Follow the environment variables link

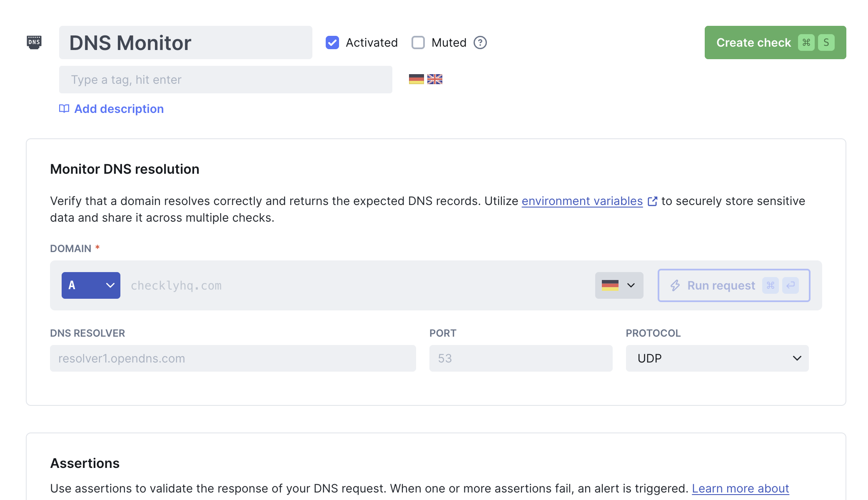(x=582, y=201)
